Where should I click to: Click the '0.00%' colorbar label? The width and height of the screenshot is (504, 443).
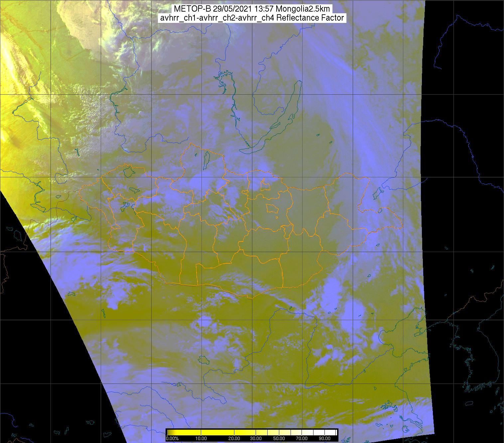point(172,439)
